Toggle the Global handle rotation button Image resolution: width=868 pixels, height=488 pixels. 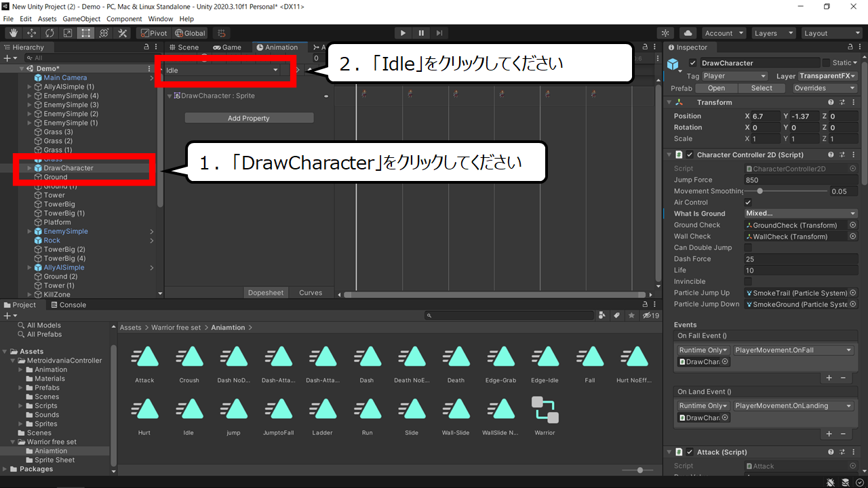coord(190,33)
